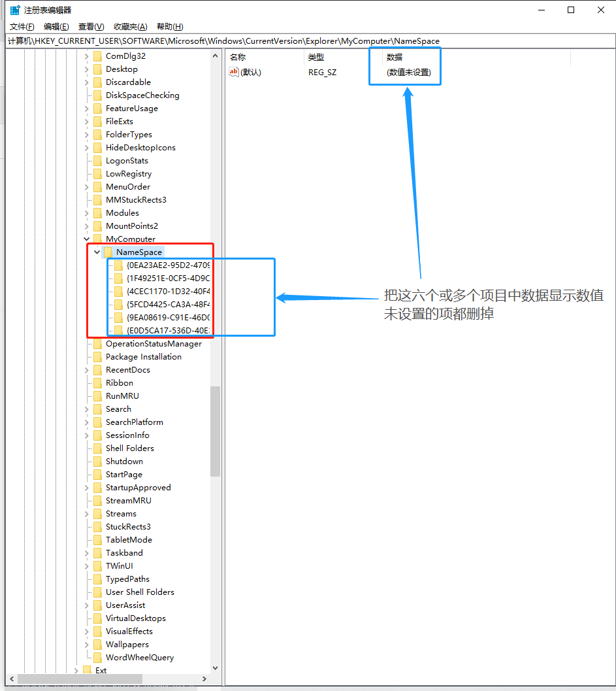Expand the Ext key
Image resolution: width=616 pixels, height=691 pixels.
76,671
